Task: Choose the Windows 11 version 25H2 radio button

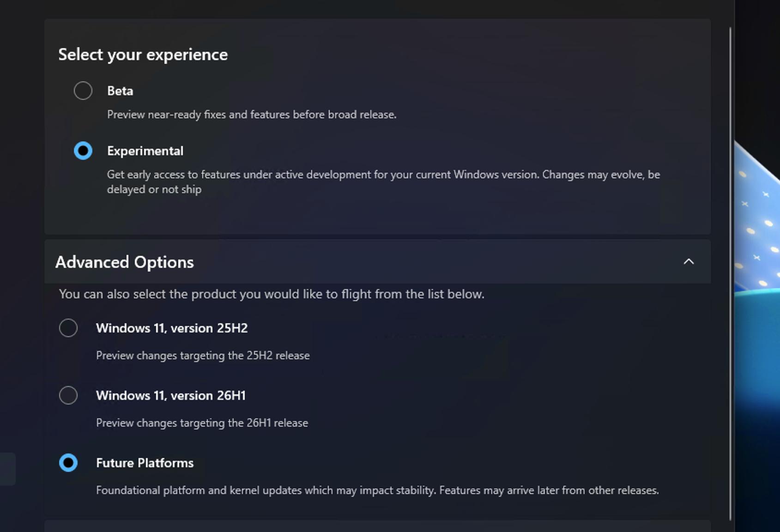Action: [x=68, y=328]
